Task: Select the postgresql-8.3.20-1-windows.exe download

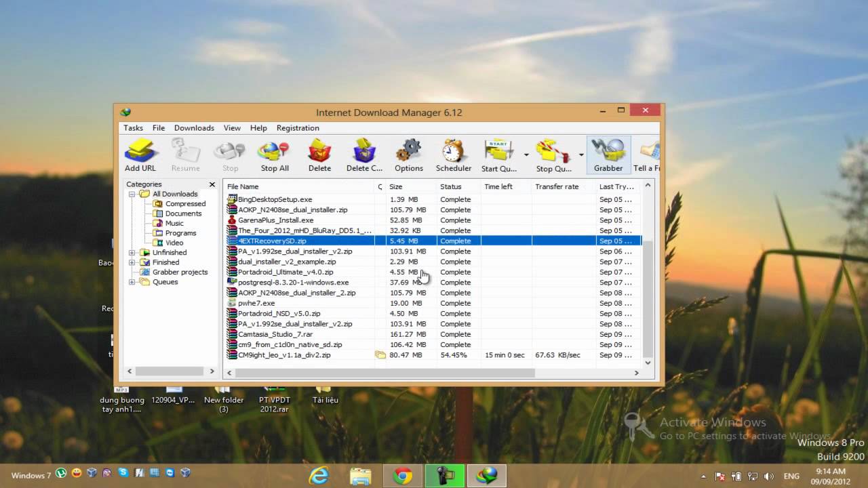Action: (x=433, y=283)
